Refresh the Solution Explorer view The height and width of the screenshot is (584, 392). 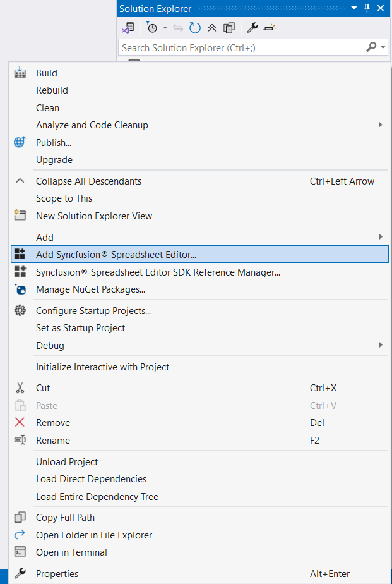click(194, 27)
